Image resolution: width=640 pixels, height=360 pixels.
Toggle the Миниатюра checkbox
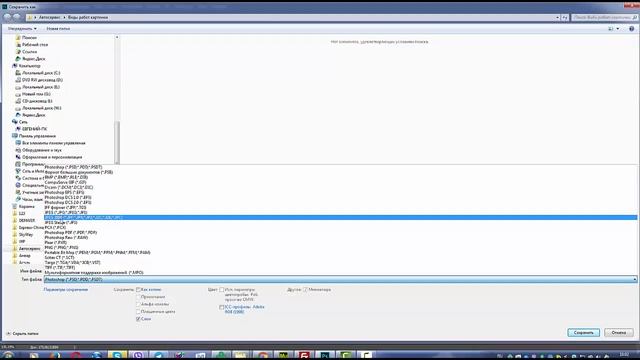pyautogui.click(x=305, y=290)
